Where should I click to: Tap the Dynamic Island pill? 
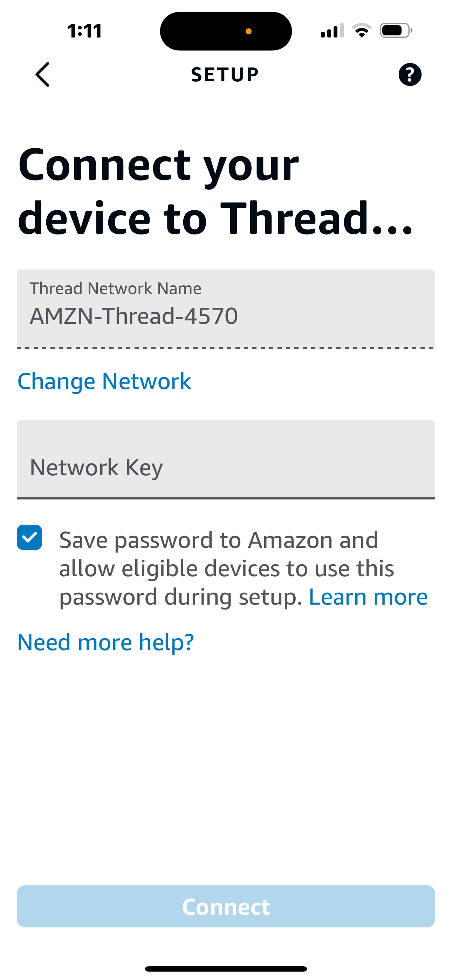[x=226, y=30]
